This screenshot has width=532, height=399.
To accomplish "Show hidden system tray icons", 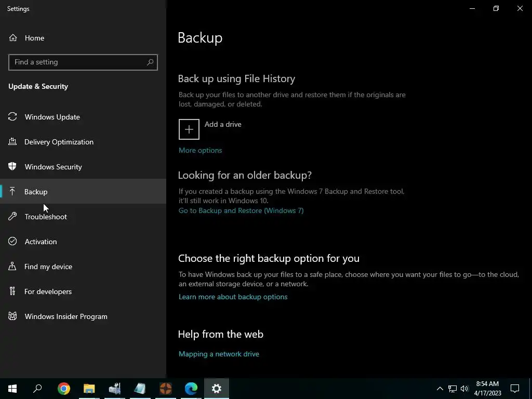I will (440, 389).
